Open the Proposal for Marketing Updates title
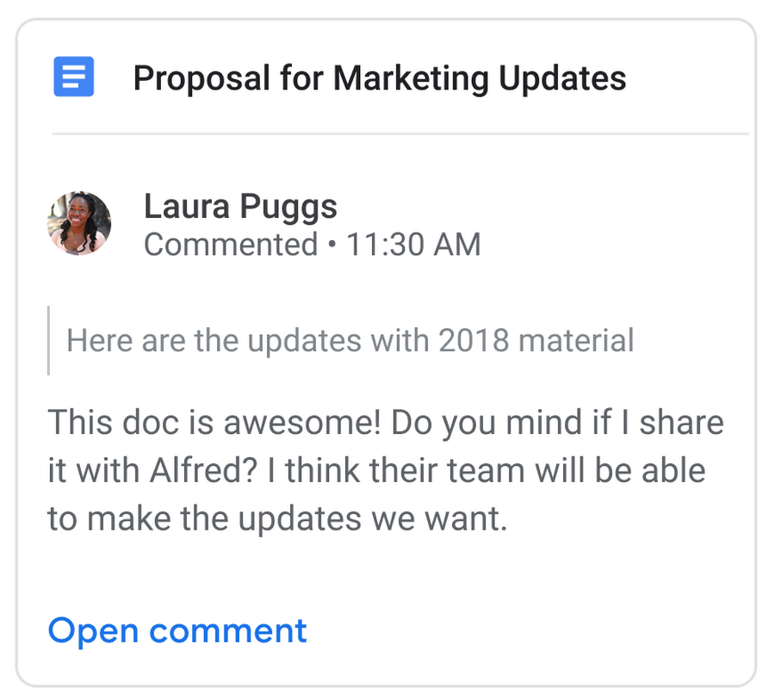 [x=379, y=78]
